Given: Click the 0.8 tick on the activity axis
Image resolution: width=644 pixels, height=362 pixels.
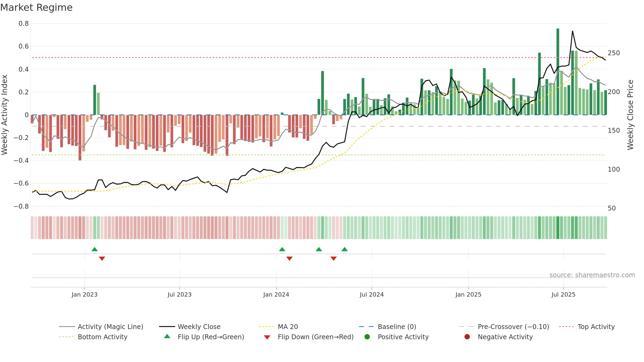Looking at the screenshot, I should tap(24, 24).
